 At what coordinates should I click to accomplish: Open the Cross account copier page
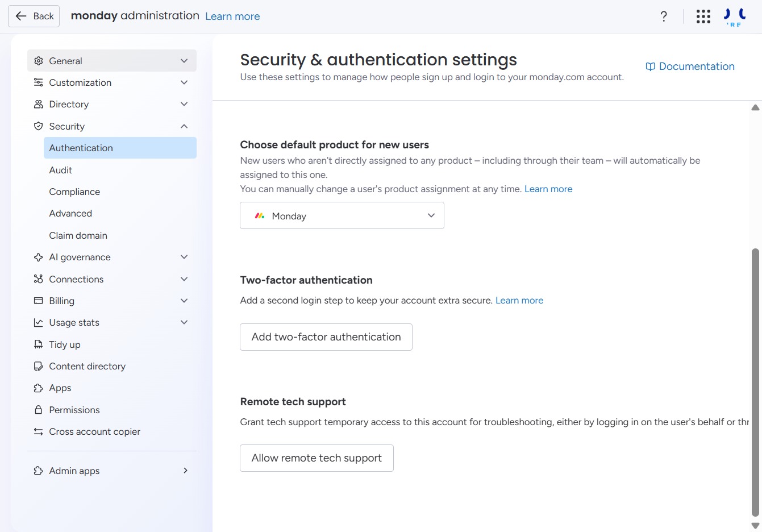coord(112,431)
